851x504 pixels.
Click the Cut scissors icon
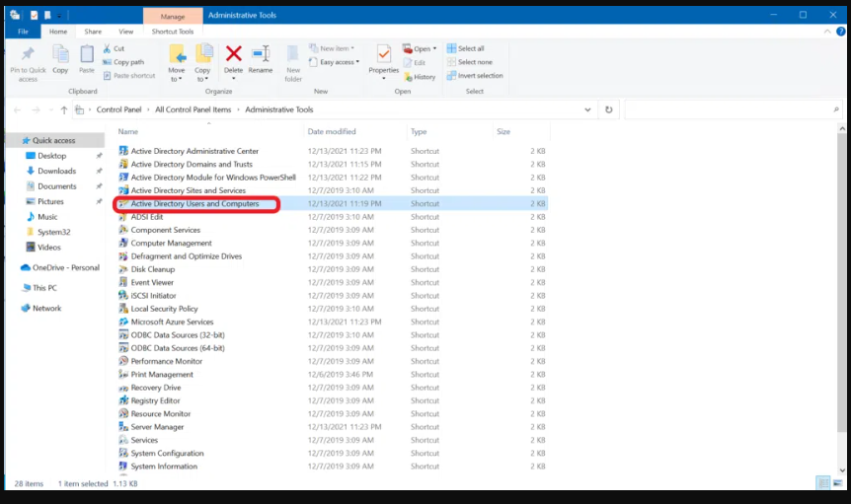[x=106, y=48]
